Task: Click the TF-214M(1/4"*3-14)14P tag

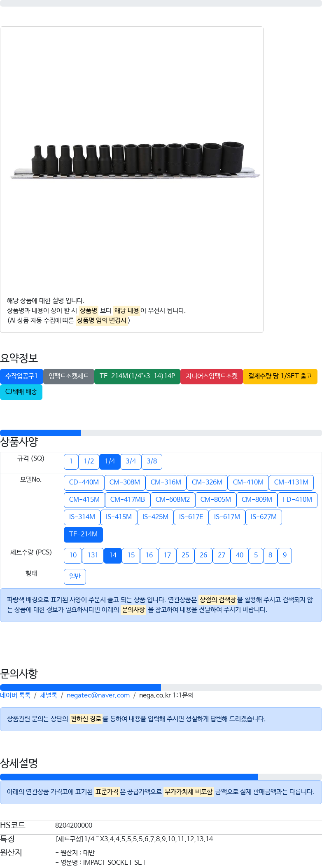Action: click(x=137, y=376)
